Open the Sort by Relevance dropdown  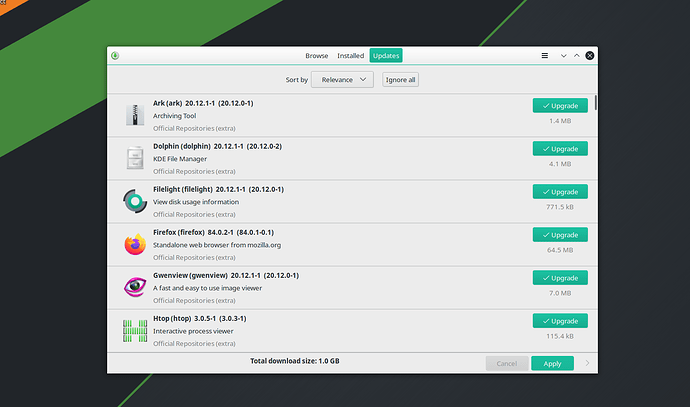click(342, 80)
